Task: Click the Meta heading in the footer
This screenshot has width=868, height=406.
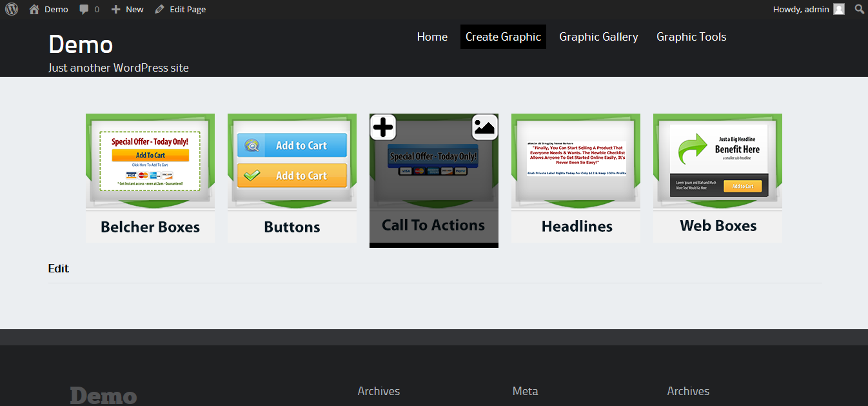Action: click(x=525, y=391)
